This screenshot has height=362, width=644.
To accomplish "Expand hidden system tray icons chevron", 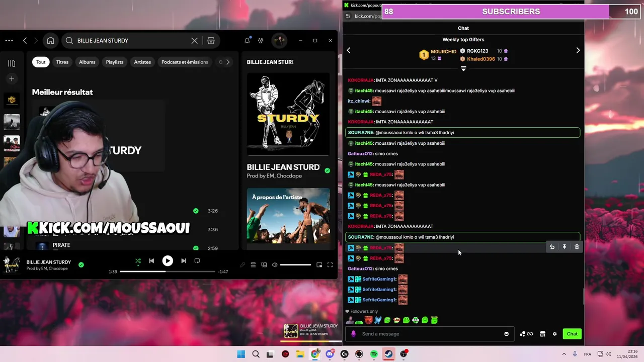I will [x=564, y=354].
